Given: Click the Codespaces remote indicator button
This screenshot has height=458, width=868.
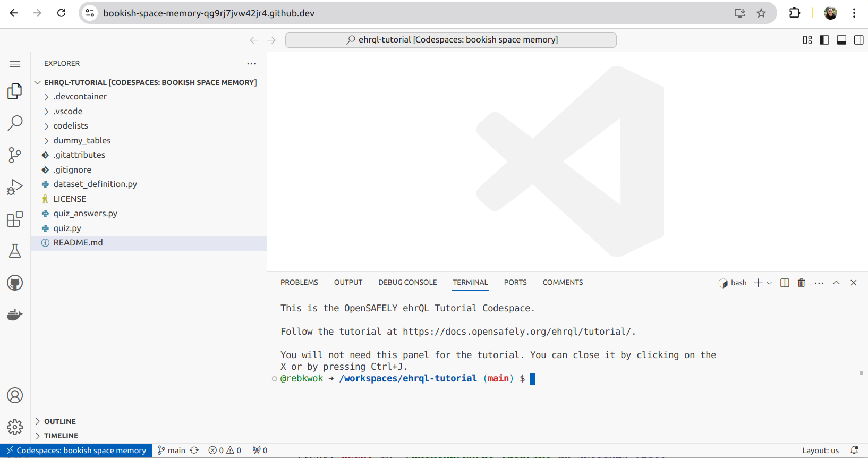Looking at the screenshot, I should point(76,451).
